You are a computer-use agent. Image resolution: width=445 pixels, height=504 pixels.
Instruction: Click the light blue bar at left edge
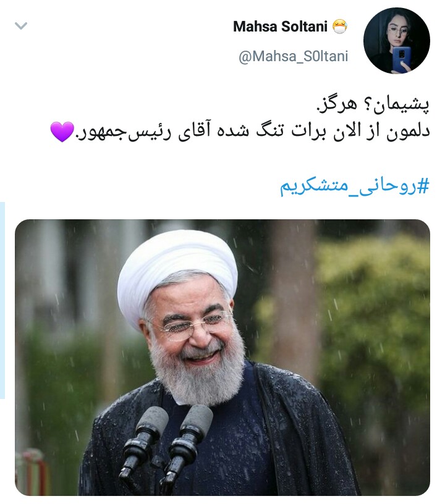click(x=2, y=300)
